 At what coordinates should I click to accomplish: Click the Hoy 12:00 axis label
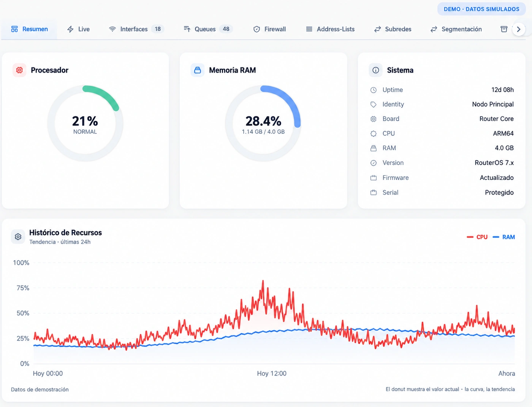click(272, 374)
